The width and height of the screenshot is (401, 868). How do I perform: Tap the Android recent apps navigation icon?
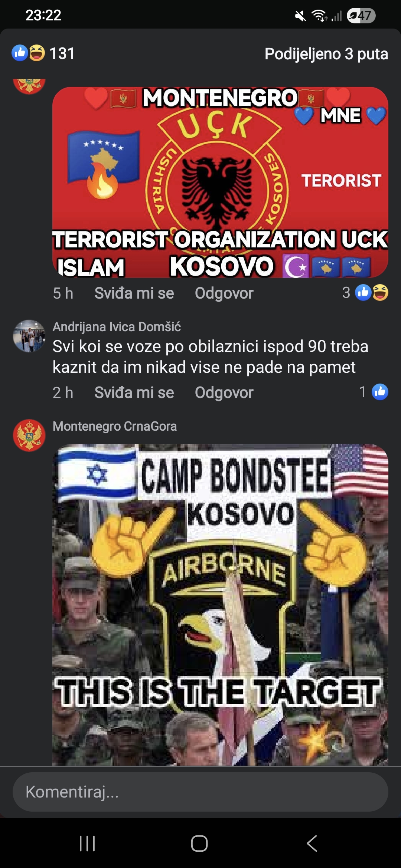coord(87,844)
